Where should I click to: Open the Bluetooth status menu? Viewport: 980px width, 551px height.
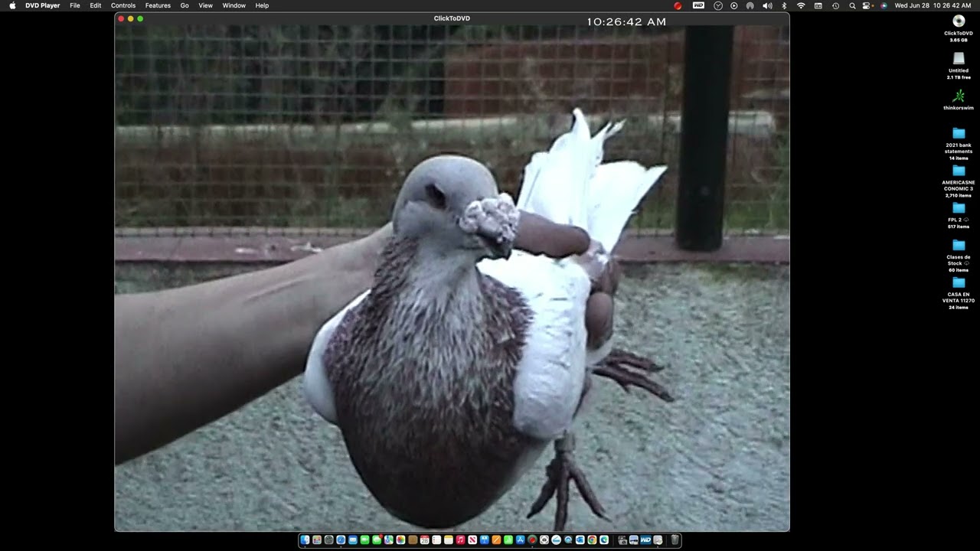tap(784, 5)
